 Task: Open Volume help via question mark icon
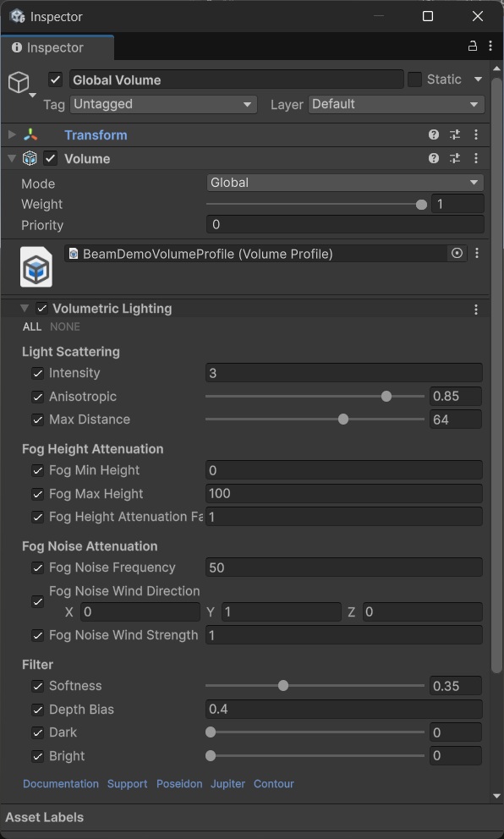[x=433, y=158]
